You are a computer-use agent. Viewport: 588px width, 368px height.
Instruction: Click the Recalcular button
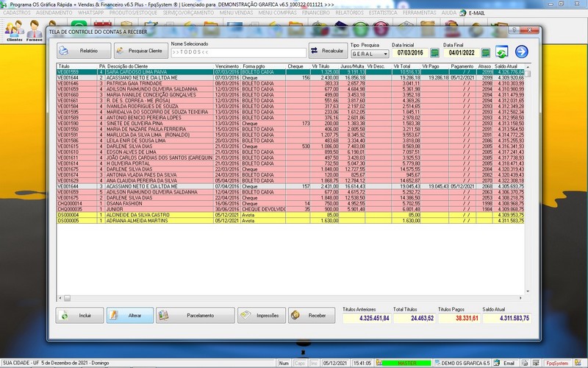click(328, 51)
